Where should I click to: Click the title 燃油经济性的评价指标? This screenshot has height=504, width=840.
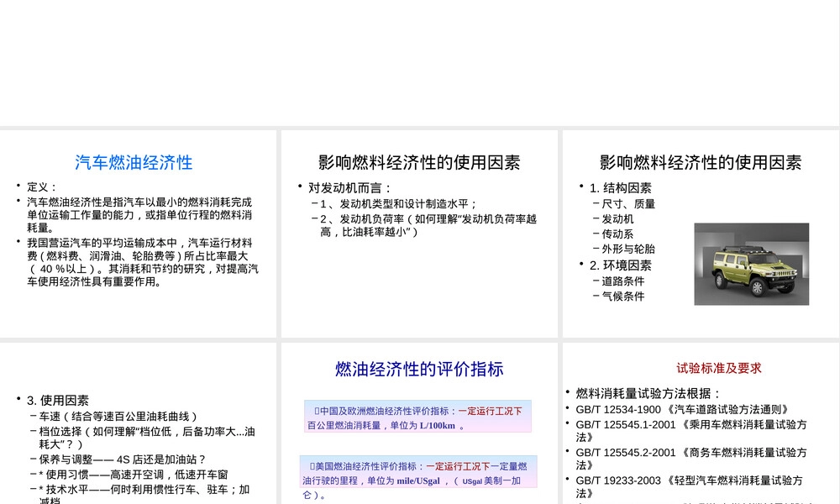(x=419, y=369)
